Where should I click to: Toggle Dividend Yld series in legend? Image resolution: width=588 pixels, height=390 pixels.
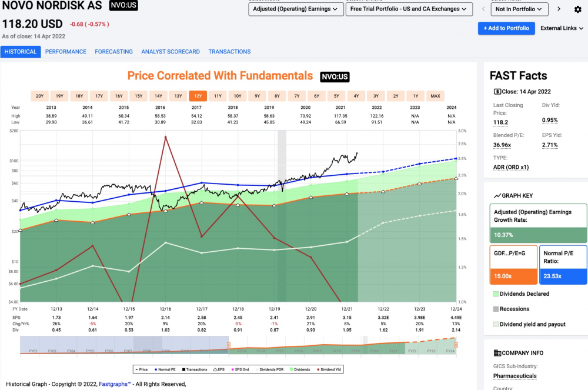click(x=329, y=369)
